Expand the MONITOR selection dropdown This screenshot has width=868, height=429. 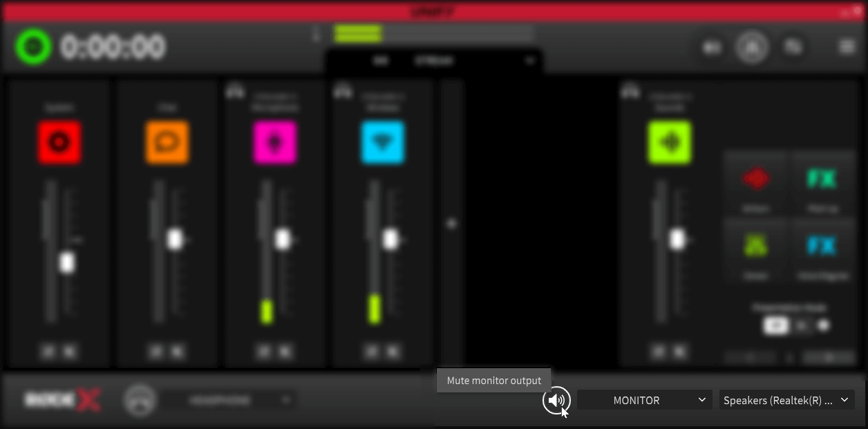pyautogui.click(x=643, y=400)
